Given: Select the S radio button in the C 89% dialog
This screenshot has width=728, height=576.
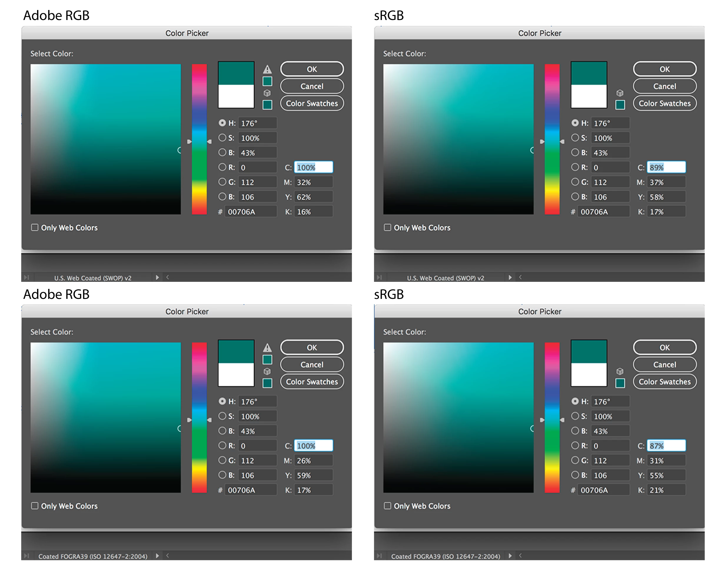Looking at the screenshot, I should tap(575, 138).
